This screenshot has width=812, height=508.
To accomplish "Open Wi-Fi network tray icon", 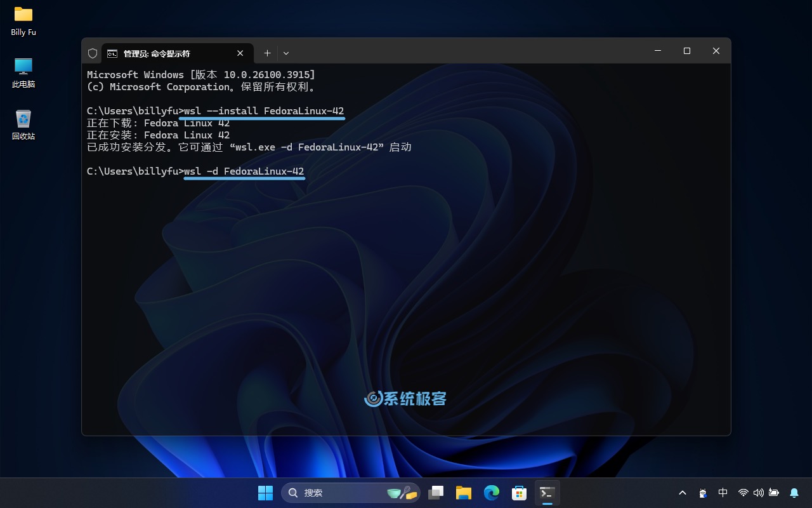I will pos(743,493).
